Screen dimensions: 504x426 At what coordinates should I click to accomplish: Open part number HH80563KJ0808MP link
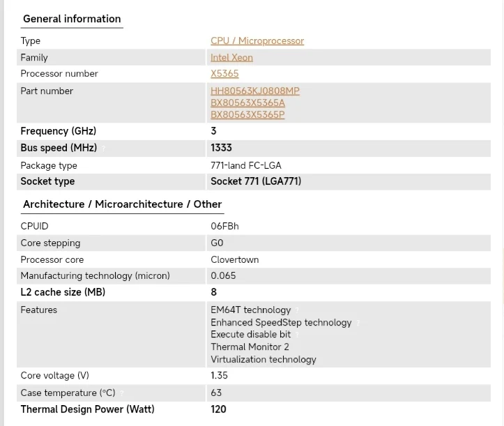coord(255,91)
